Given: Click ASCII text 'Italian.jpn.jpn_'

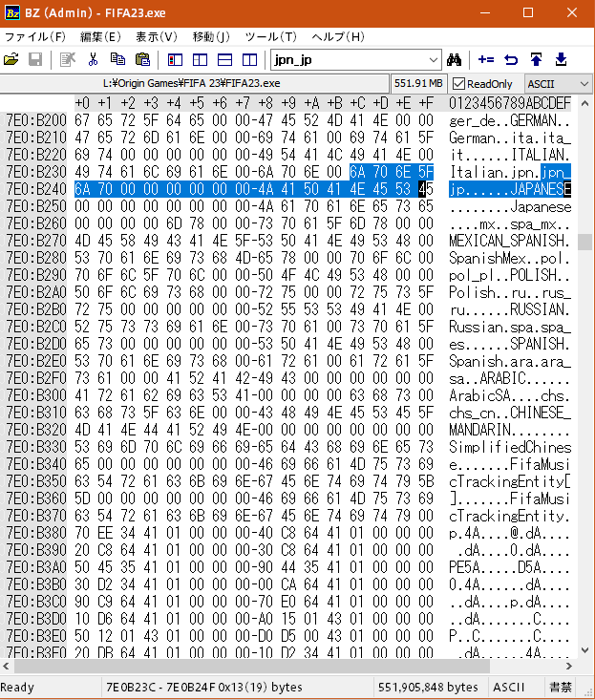Looking at the screenshot, I should (x=510, y=172).
